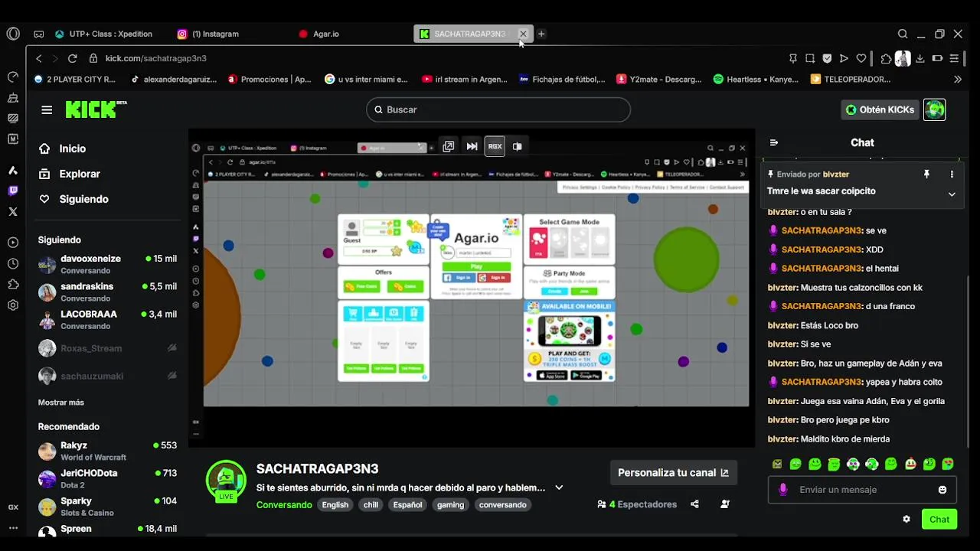The width and height of the screenshot is (980, 551).
Task: Open emoji picker in message box
Action: 942,490
